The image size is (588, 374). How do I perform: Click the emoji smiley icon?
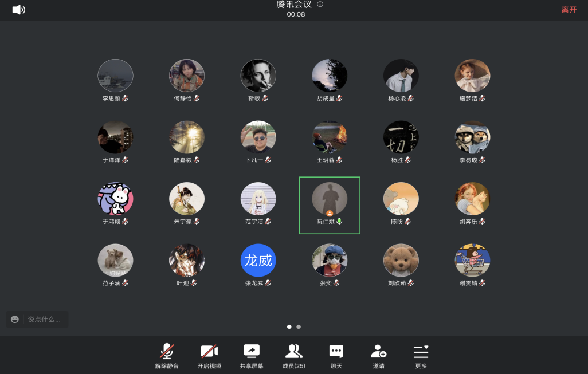point(15,319)
